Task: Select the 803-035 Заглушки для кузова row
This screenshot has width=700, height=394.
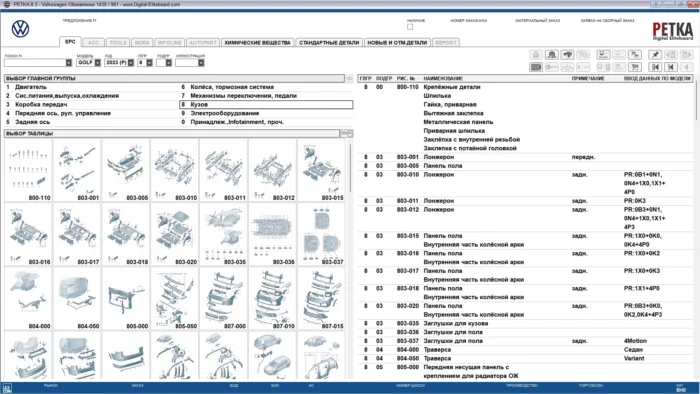Action: (x=525, y=323)
